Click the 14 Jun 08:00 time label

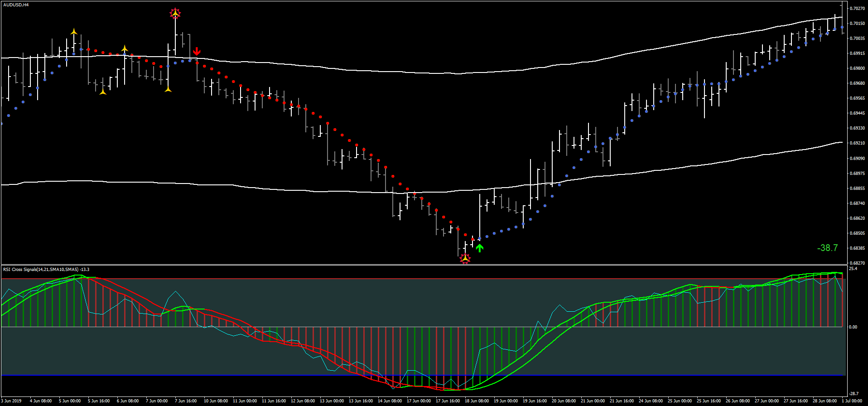click(390, 401)
